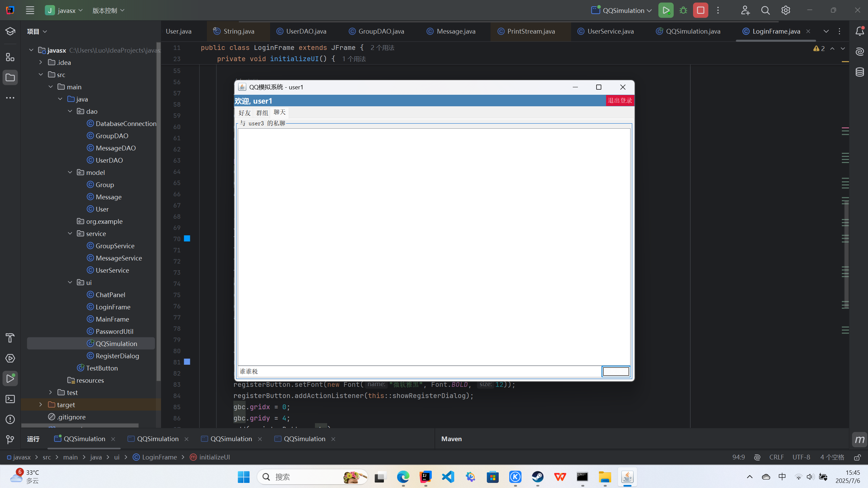Open the Database tool window
868x488 pixels.
(860, 72)
